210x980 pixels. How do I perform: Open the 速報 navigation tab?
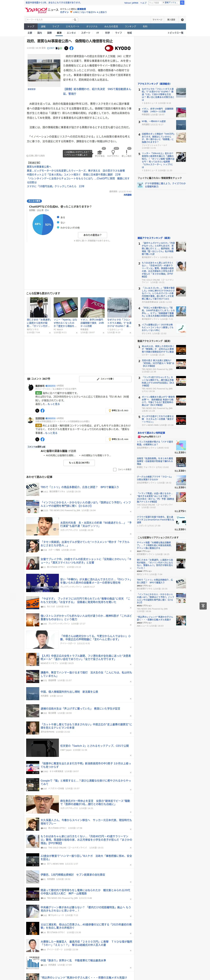click(43, 26)
